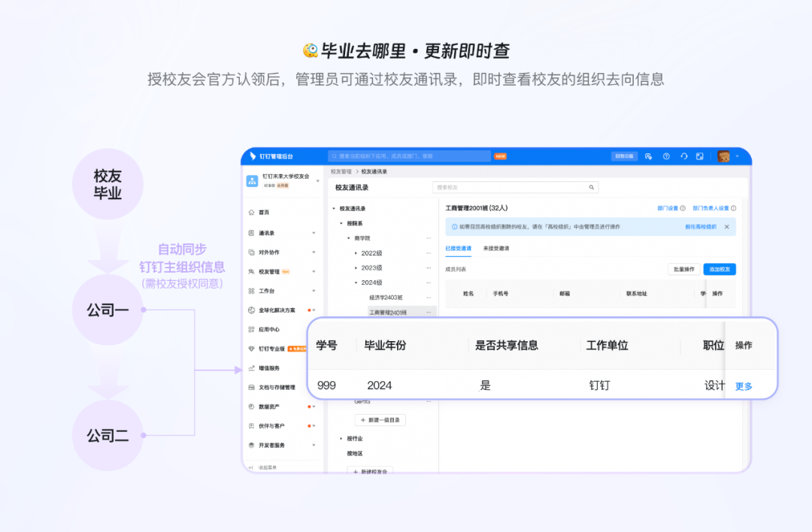Image resolution: width=812 pixels, height=532 pixels.
Task: Collapse the 2024级 tree node
Action: (x=356, y=283)
